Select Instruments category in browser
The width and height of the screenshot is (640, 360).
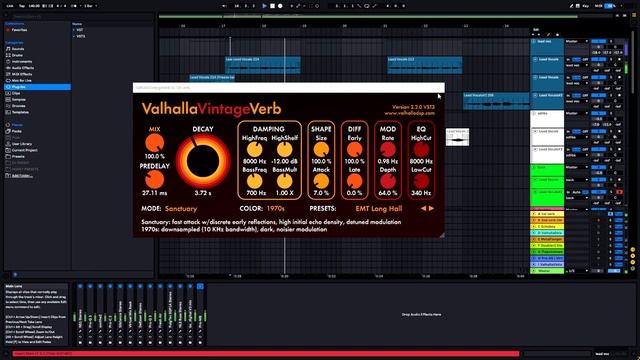click(x=22, y=62)
